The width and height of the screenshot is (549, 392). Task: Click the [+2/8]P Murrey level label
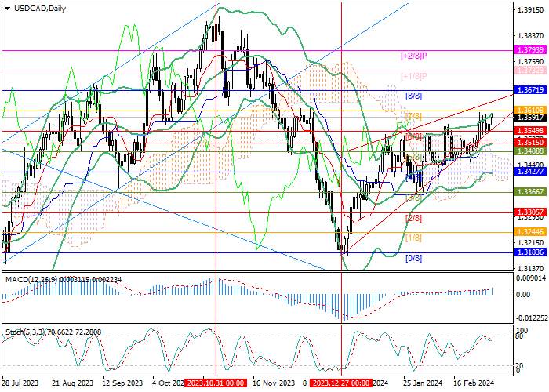coord(414,56)
